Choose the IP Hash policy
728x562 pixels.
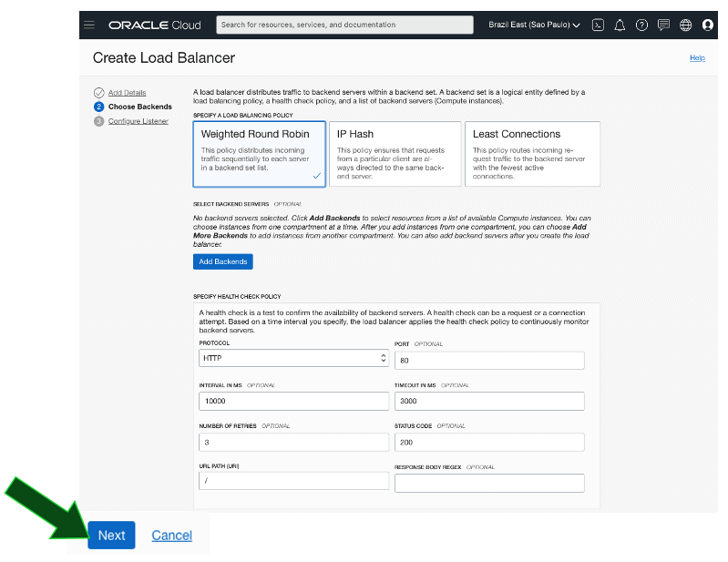click(x=395, y=153)
